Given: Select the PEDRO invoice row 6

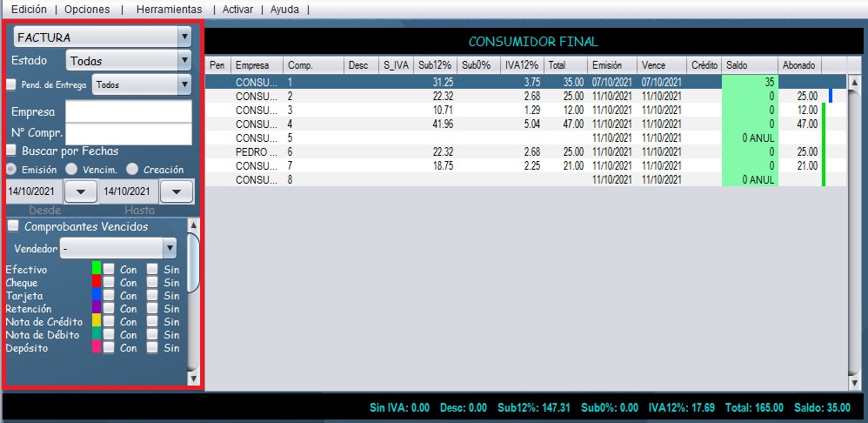Looking at the screenshot, I should click(435, 152).
